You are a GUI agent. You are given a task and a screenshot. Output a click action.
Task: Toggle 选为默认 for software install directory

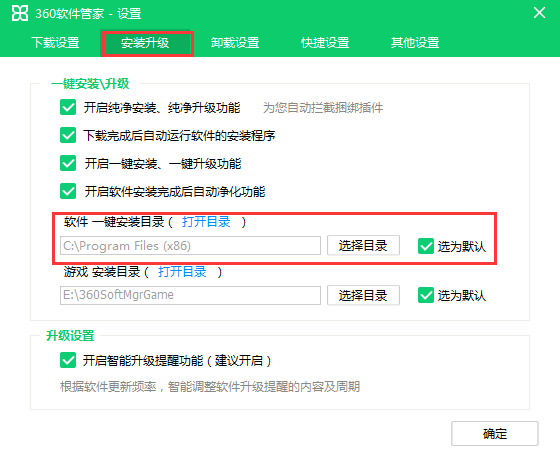pyautogui.click(x=426, y=246)
